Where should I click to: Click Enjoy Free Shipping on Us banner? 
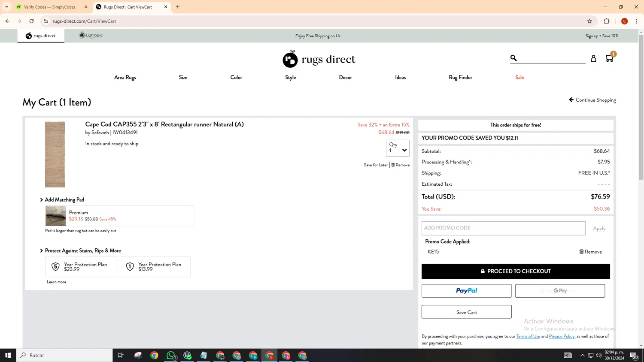point(318,36)
